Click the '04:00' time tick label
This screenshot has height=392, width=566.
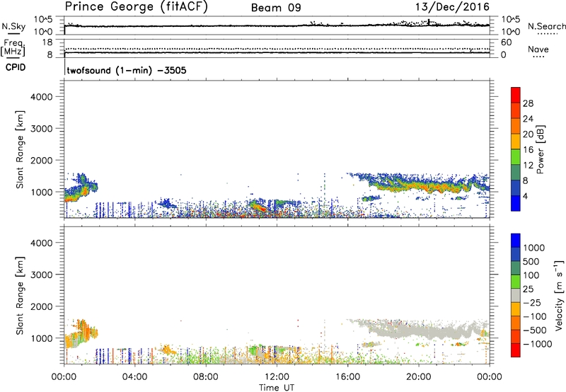(x=135, y=377)
